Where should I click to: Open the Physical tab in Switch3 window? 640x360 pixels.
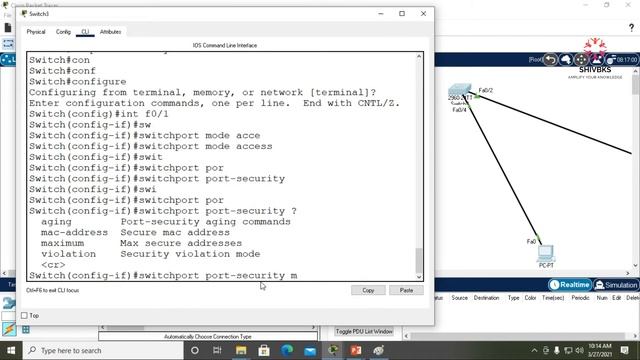tap(36, 32)
